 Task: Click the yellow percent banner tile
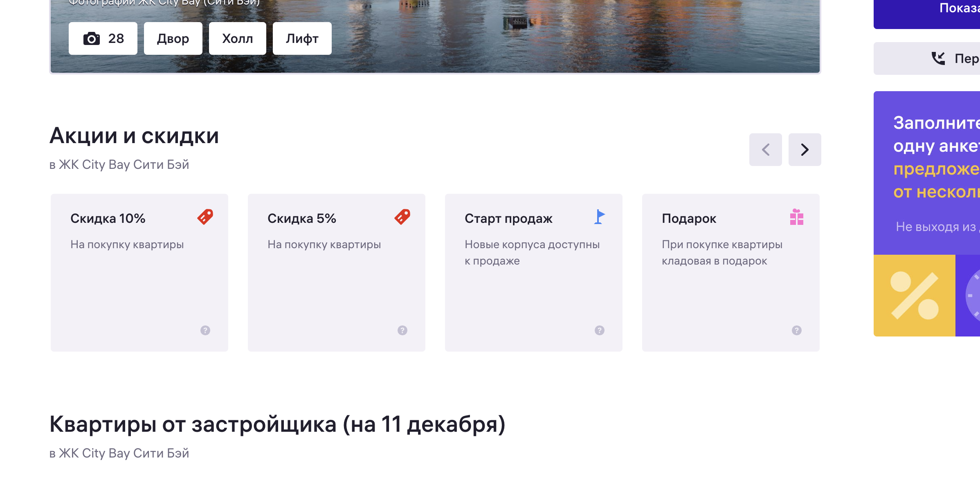[915, 296]
